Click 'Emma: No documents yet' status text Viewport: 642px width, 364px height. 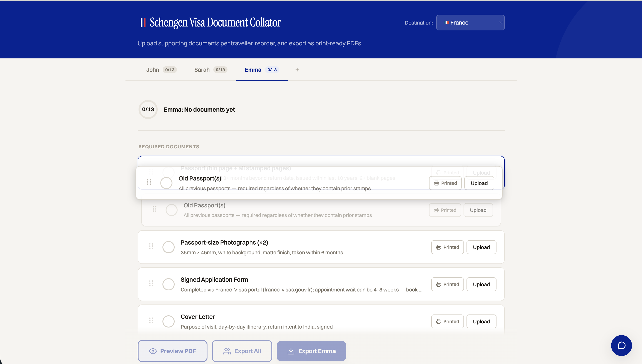point(199,109)
